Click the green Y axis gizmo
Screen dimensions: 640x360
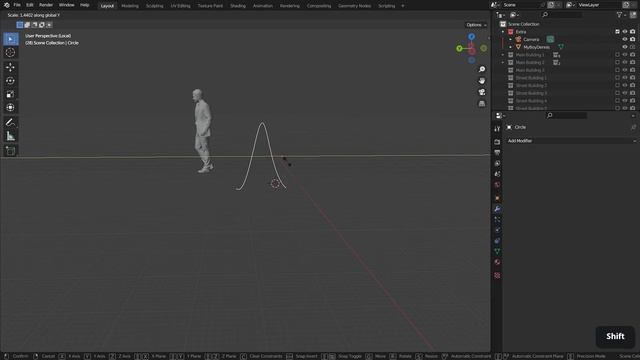point(459,49)
